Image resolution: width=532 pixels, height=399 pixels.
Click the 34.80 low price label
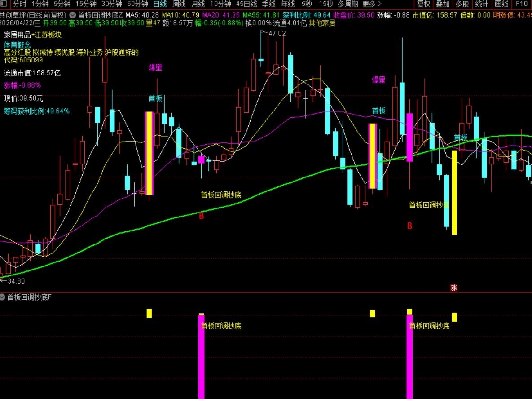tap(16, 281)
